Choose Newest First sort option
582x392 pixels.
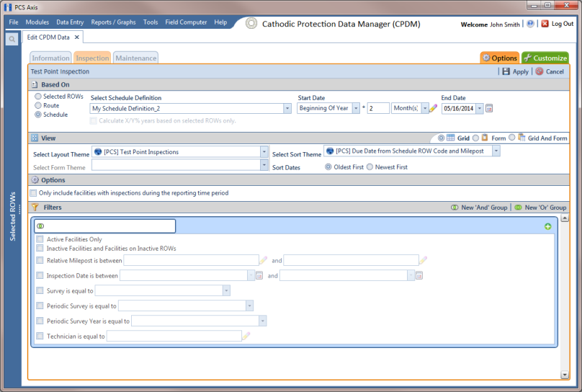370,167
